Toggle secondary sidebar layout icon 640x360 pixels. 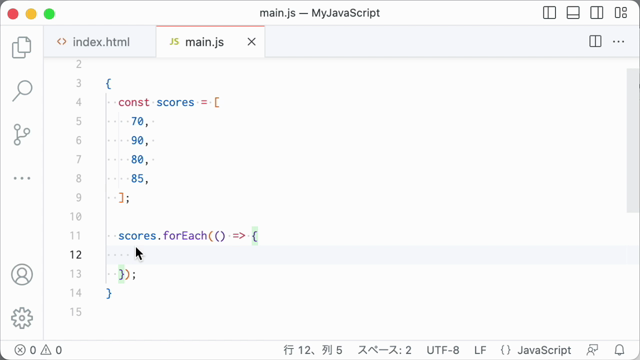(x=597, y=13)
